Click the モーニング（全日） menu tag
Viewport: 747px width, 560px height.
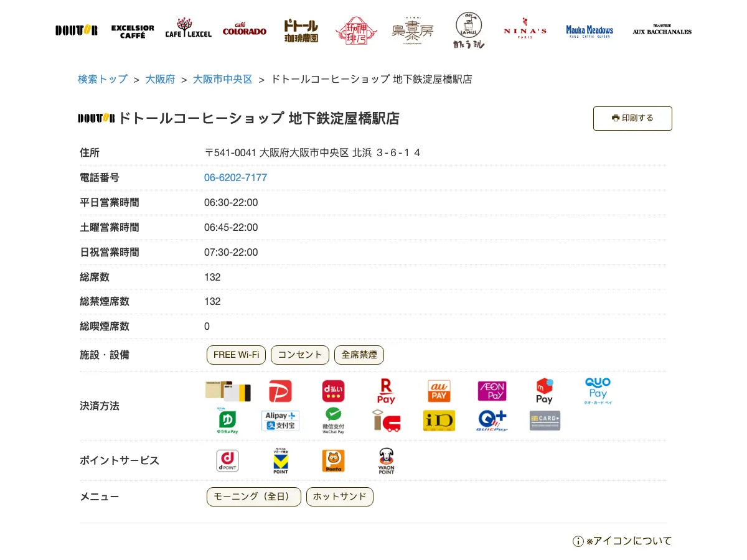[254, 497]
